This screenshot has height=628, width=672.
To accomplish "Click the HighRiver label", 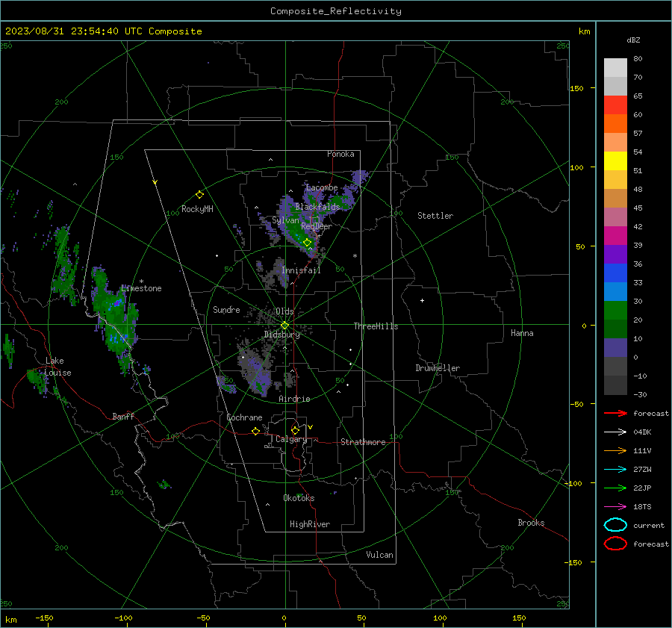I will coord(310,524).
